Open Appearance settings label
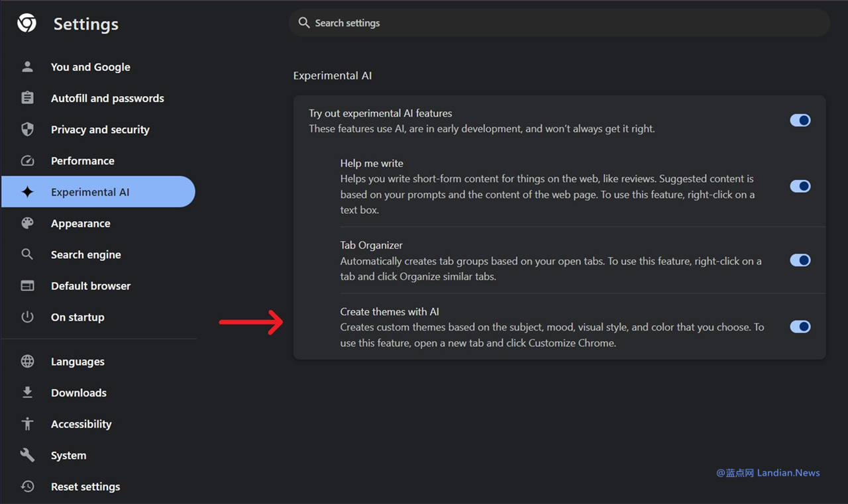This screenshot has width=848, height=504. coord(81,224)
